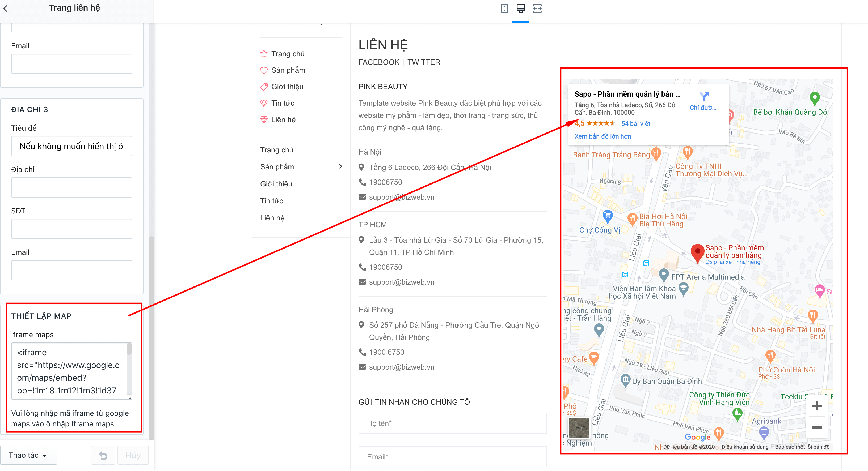
Task: Click the Iframe maps textarea scrollbar
Action: click(x=129, y=349)
